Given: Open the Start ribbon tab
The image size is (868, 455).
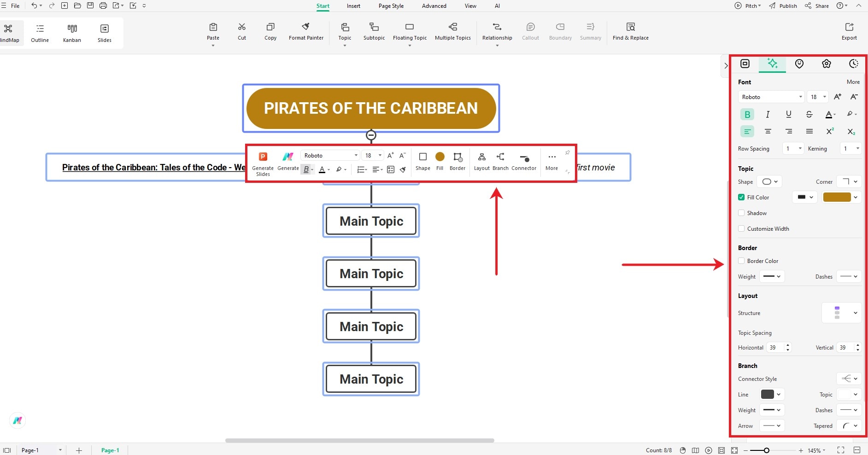Looking at the screenshot, I should pyautogui.click(x=323, y=6).
